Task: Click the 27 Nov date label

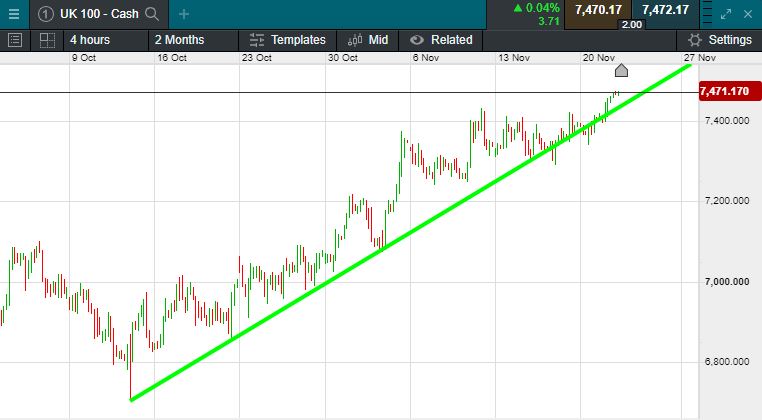Action: tap(700, 57)
